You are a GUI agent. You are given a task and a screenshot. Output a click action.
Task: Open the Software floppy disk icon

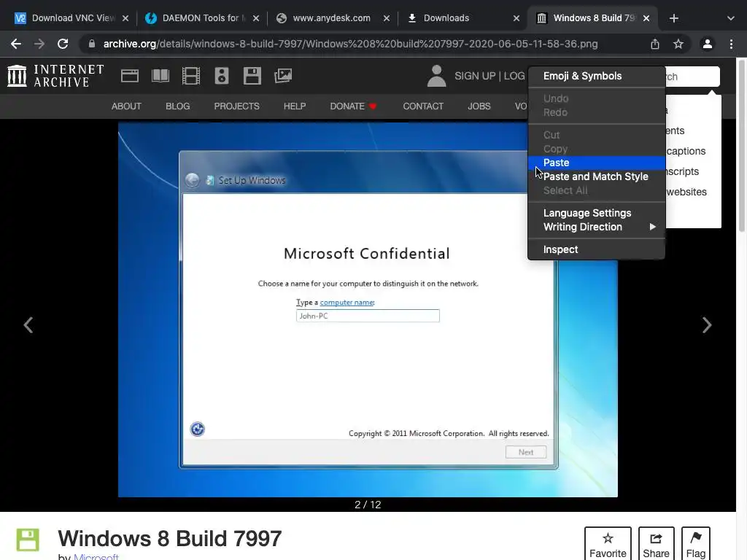pos(252,76)
